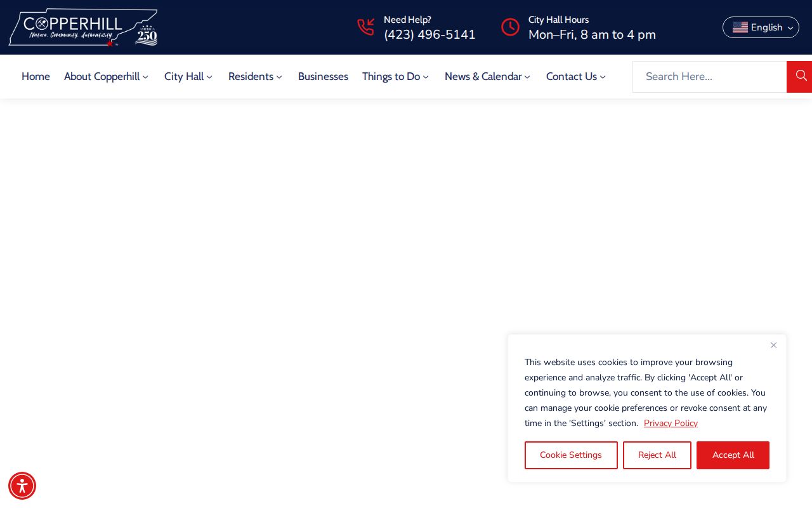This screenshot has width=812, height=508.
Task: Open the accessibility options widget
Action: click(x=22, y=486)
